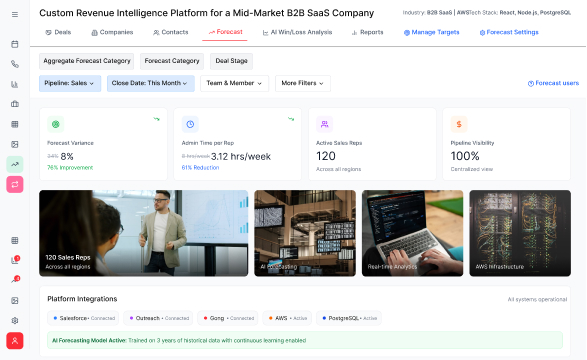Image resolution: width=587 pixels, height=360 pixels.
Task: Select the Deal Stage button
Action: (x=231, y=61)
